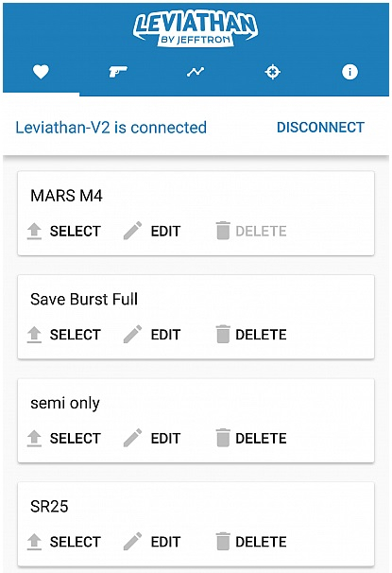Click pencil icon for SR25
The image size is (392, 573).
(132, 541)
